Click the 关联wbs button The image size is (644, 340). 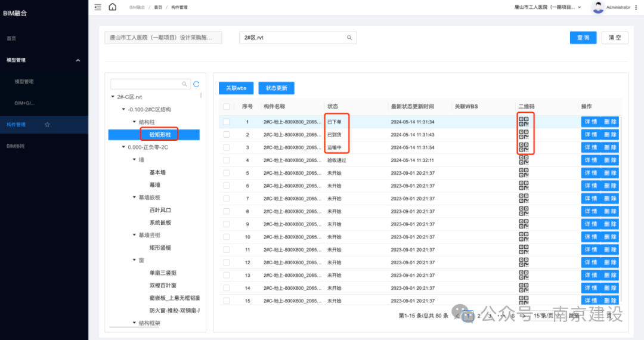[x=236, y=88]
